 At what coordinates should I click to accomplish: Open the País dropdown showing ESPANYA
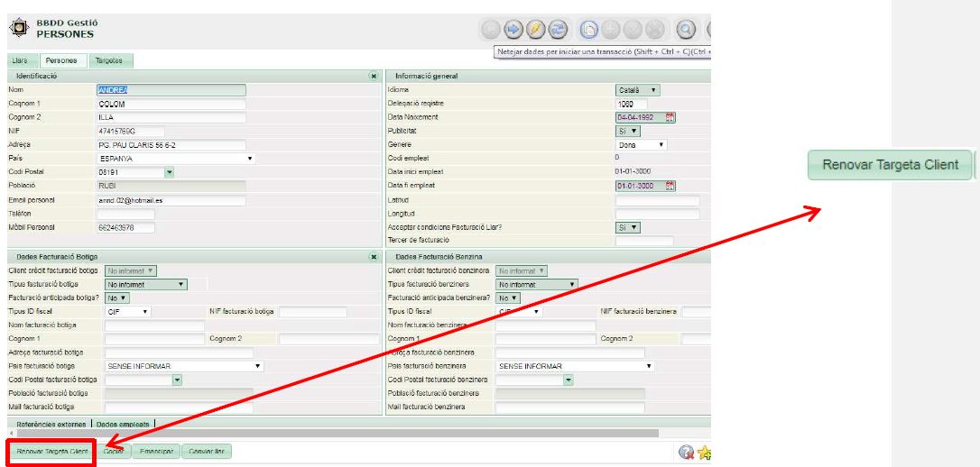[175, 158]
